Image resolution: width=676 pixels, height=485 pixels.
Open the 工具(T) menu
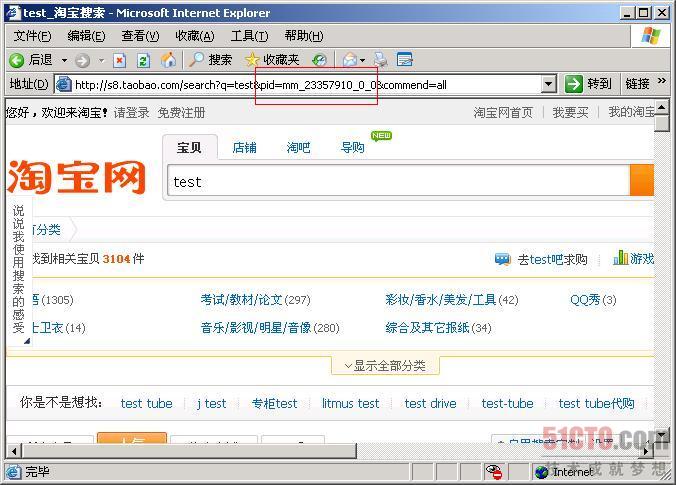pyautogui.click(x=249, y=36)
